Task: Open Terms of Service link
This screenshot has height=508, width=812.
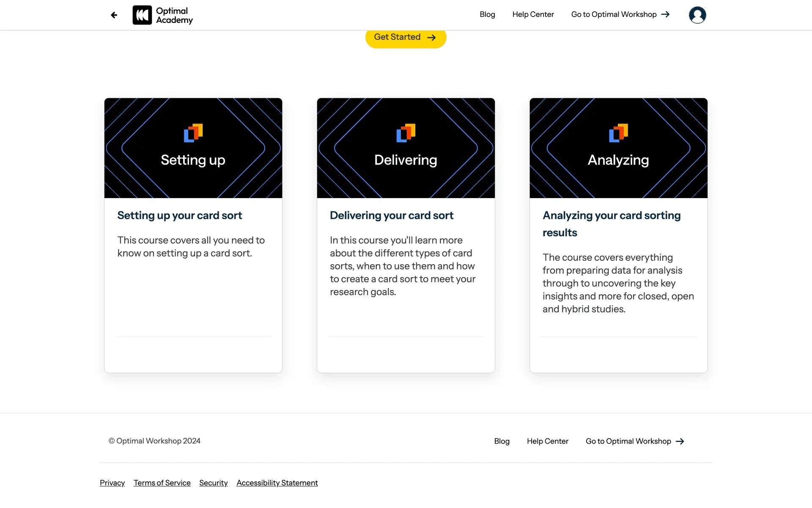Action: [162, 483]
